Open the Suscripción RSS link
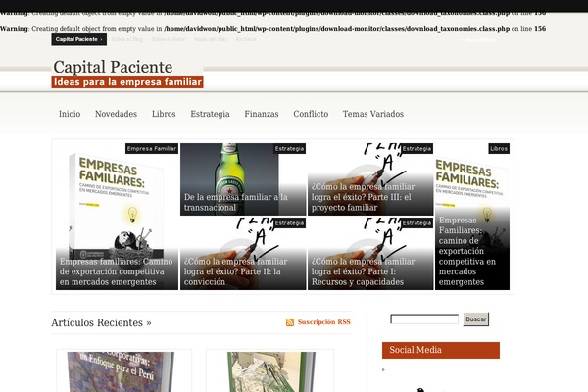The height and width of the screenshot is (392, 588). point(324,322)
